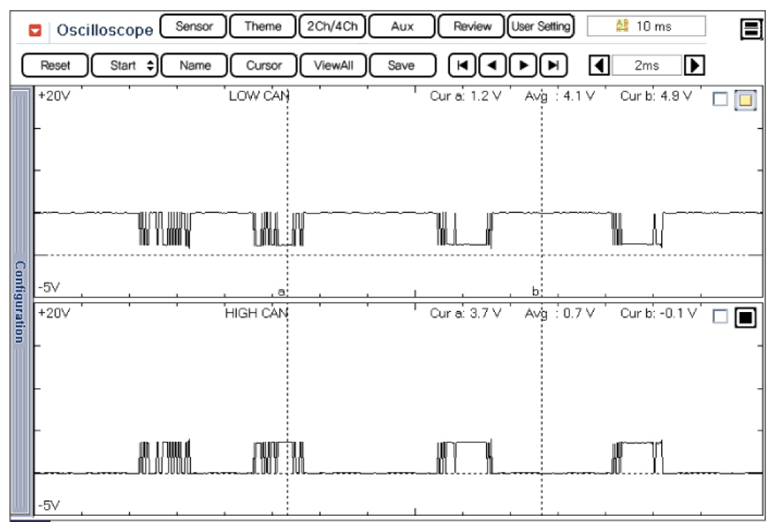Switch layout with the 2Ch/4Ch button
The width and height of the screenshot is (776, 531).
pyautogui.click(x=332, y=26)
